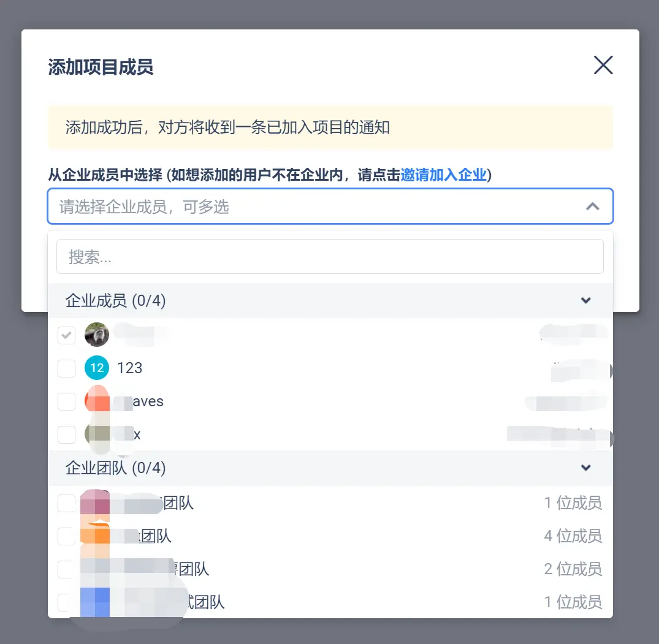
Task: Toggle the checked box beside raccoon avatar
Action: tap(66, 335)
